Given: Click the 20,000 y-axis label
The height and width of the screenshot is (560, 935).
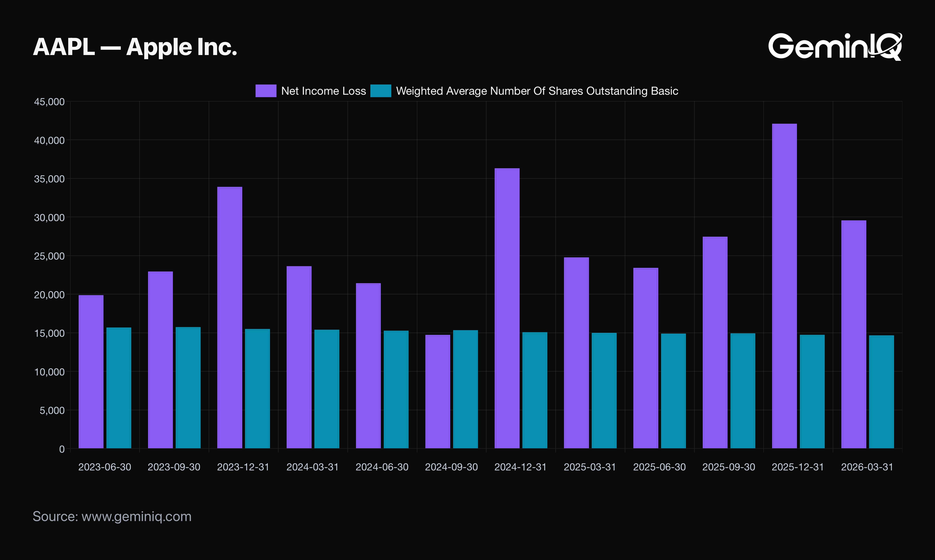Looking at the screenshot, I should point(50,295).
